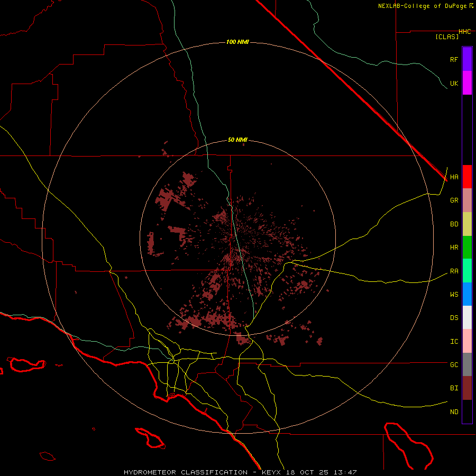Click the Hydrometeor Classification KEYX title caption
Viewport: 476px width, 476px height.
click(x=240, y=472)
